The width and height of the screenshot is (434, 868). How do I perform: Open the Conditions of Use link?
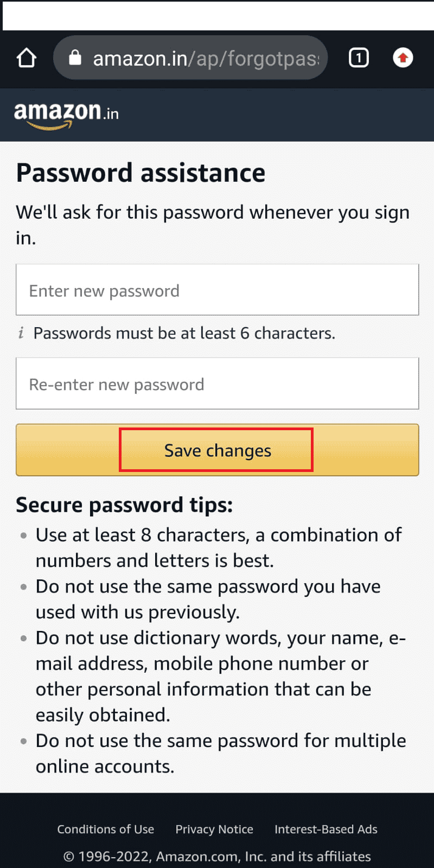[106, 829]
